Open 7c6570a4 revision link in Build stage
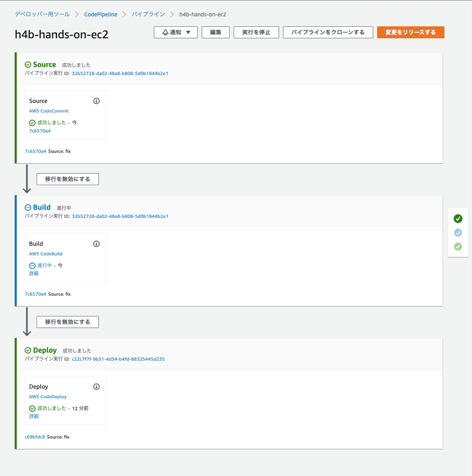Viewport: 472px width, 476px height. tap(35, 294)
